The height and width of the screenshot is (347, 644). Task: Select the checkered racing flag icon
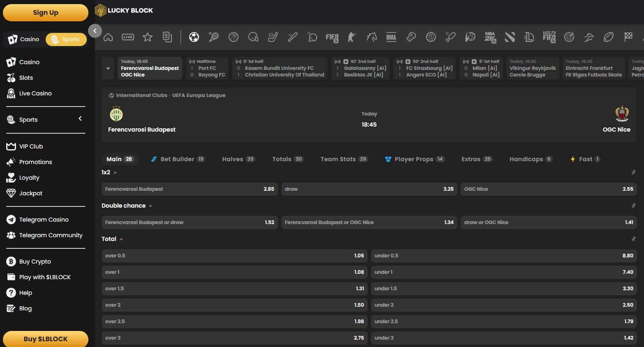pos(628,37)
